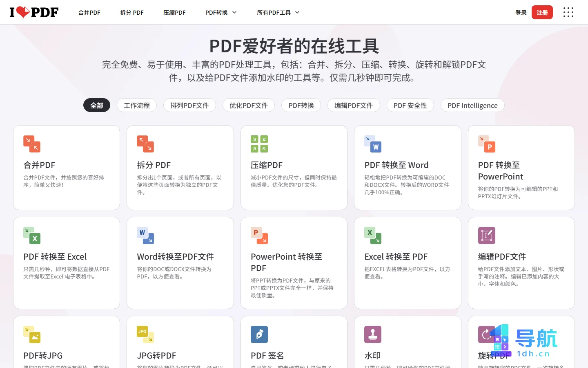Open the PDF 转换至 PowerPoint card title
The width and height of the screenshot is (588, 368).
coord(501,171)
